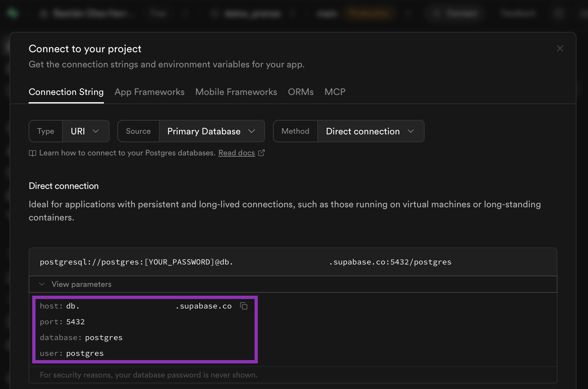The image size is (588, 389).
Task: Click the database parameter value postgres
Action: point(104,338)
